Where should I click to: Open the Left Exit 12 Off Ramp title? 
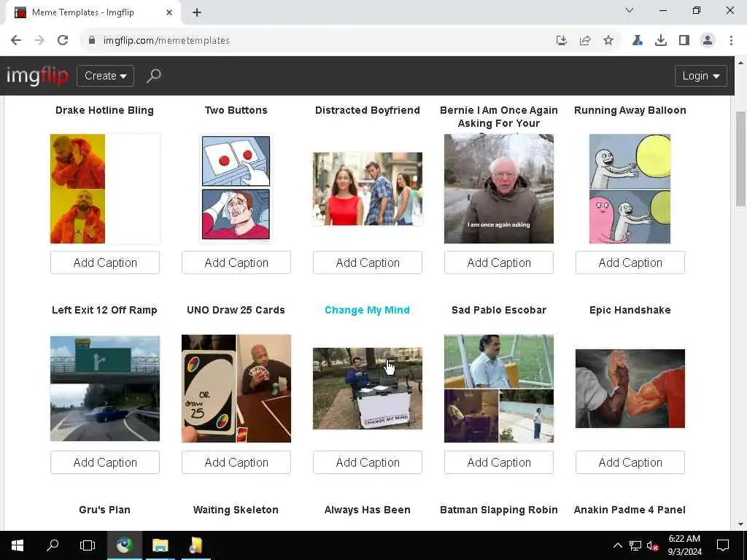click(x=105, y=310)
